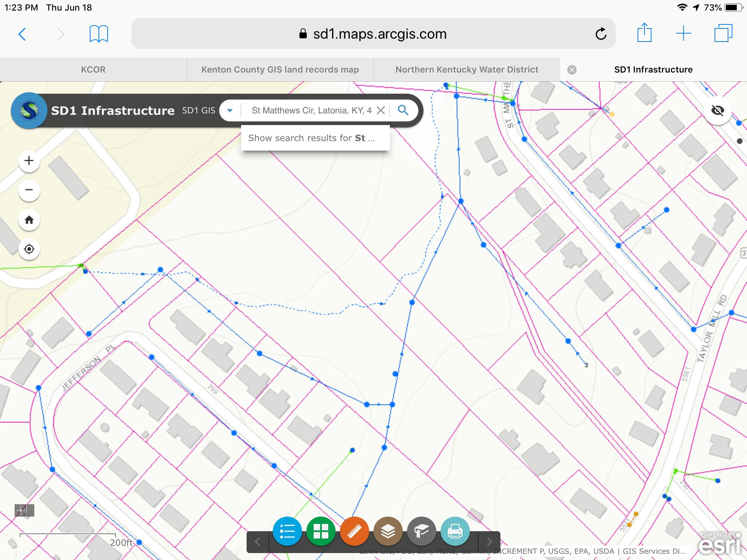The image size is (747, 560).
Task: Clear the search text
Action: 380,110
